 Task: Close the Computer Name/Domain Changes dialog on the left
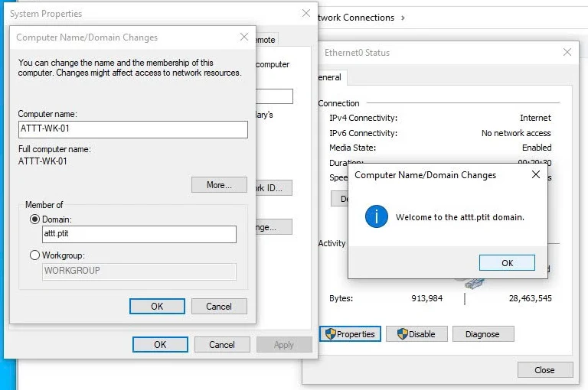(x=244, y=37)
